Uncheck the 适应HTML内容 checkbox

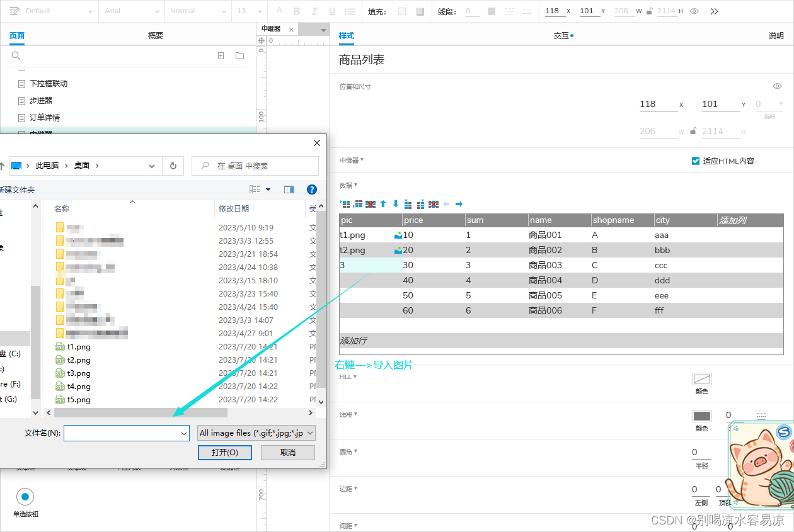(x=694, y=161)
